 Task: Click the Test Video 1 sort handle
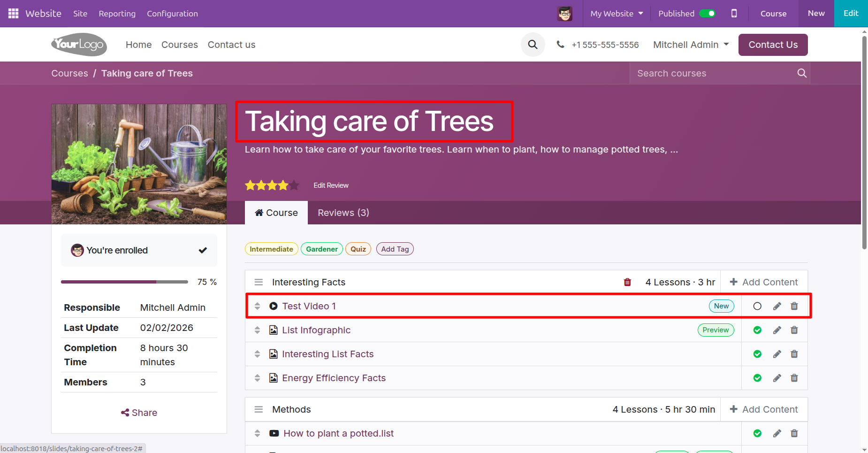[257, 306]
